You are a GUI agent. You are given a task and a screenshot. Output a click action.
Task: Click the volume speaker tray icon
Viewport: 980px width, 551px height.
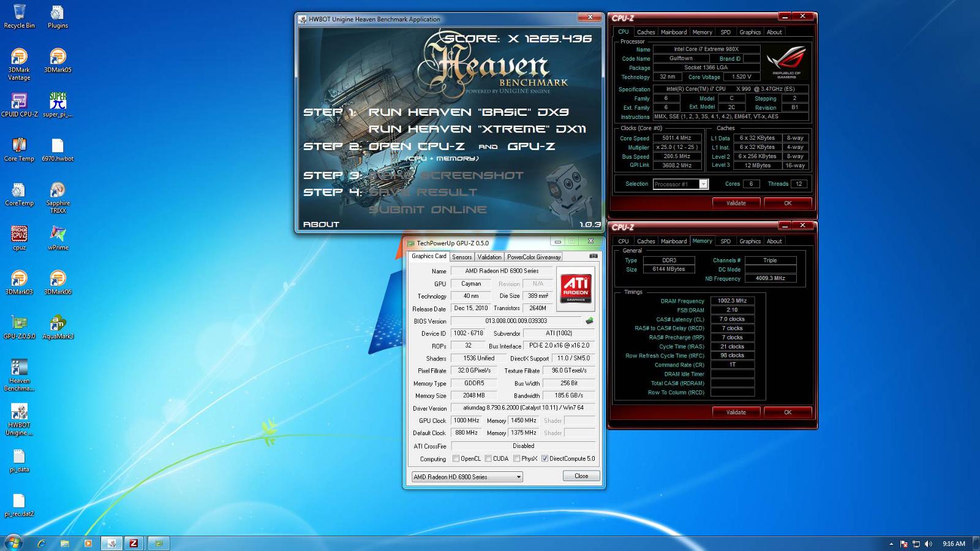pos(928,544)
